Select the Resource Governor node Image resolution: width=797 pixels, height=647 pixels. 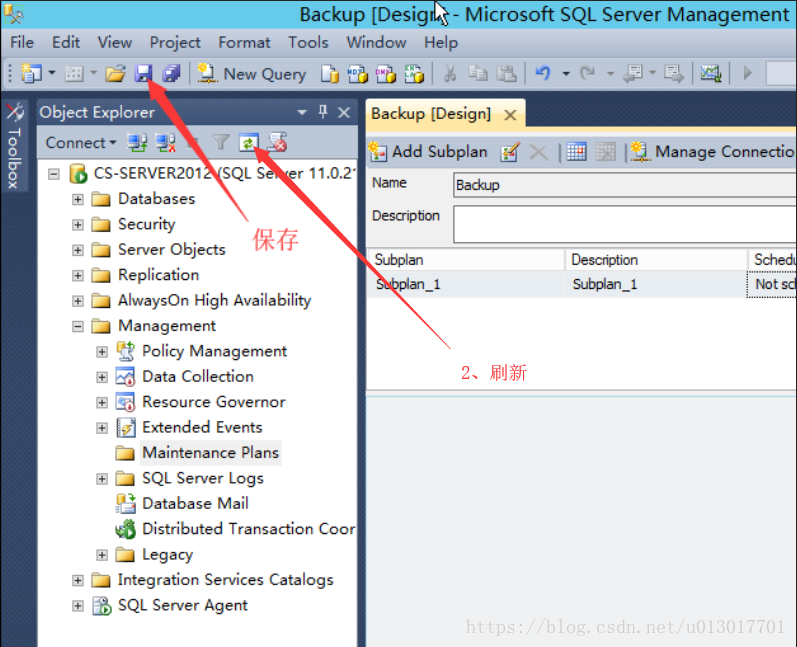213,402
